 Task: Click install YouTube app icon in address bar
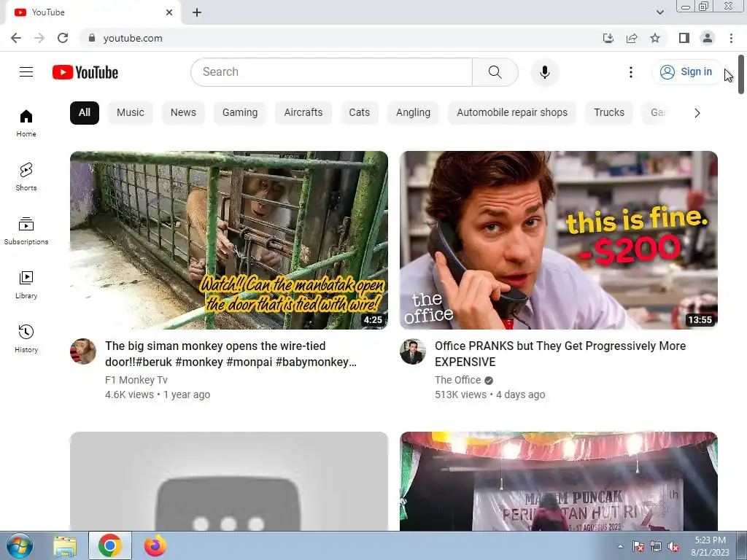pyautogui.click(x=608, y=38)
